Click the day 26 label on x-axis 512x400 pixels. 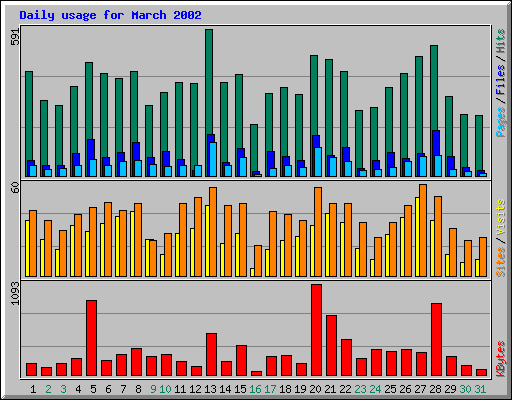point(405,389)
